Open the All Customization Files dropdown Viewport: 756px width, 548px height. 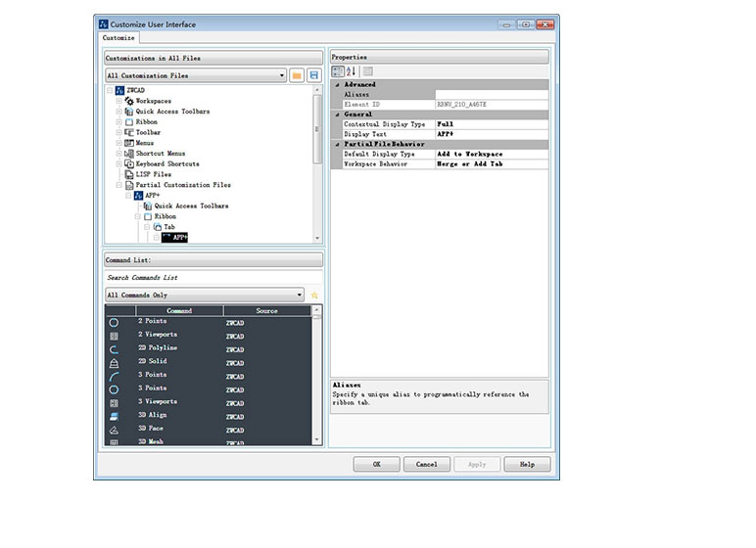click(282, 75)
